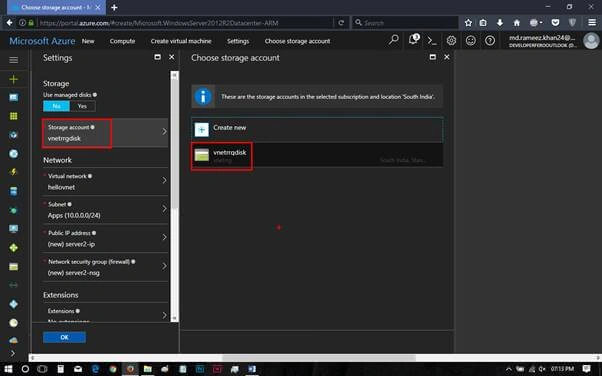The image size is (602, 376).
Task: Click the blue info icon in notice banner
Action: [203, 96]
